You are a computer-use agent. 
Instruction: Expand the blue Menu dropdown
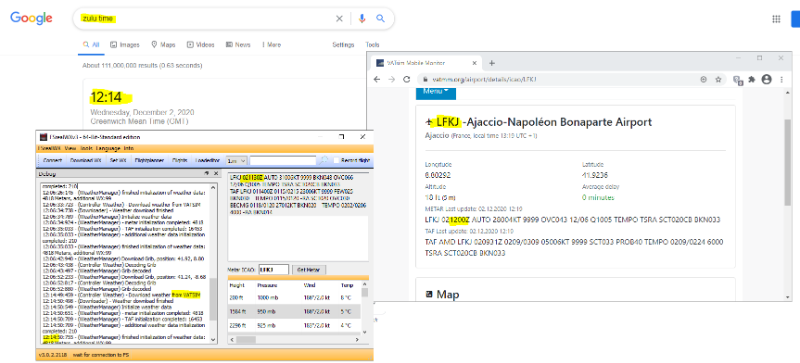[x=436, y=93]
